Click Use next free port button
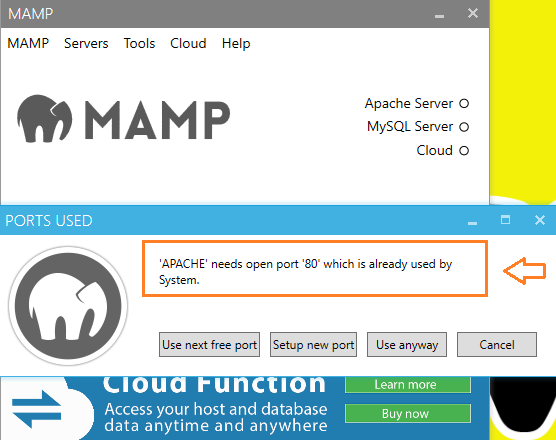 tap(210, 345)
